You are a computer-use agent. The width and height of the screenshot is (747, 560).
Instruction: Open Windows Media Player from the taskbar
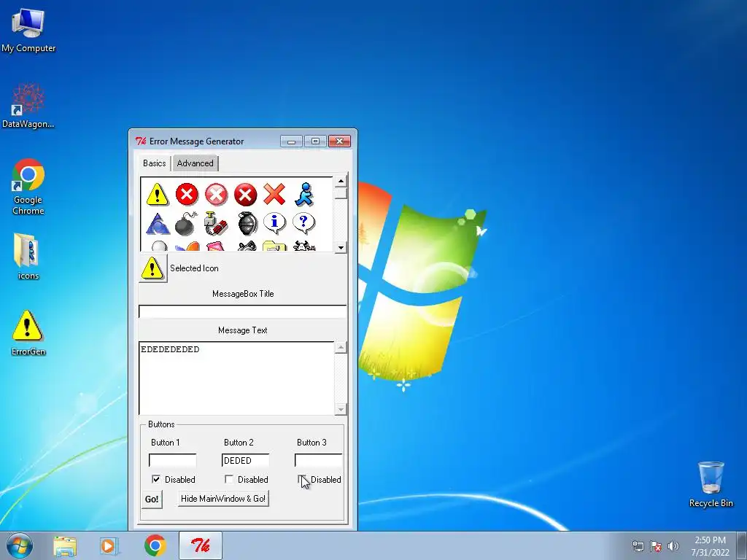click(x=109, y=545)
